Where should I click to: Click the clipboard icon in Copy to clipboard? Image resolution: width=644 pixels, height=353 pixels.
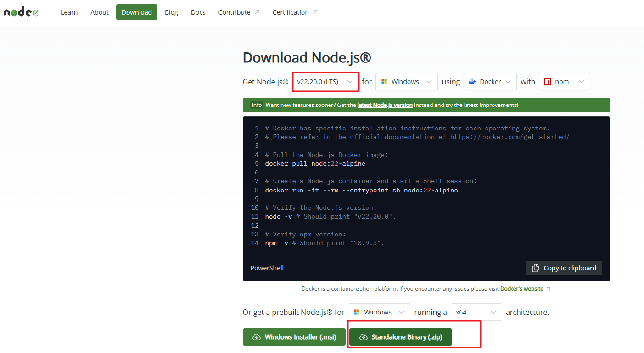coord(535,268)
